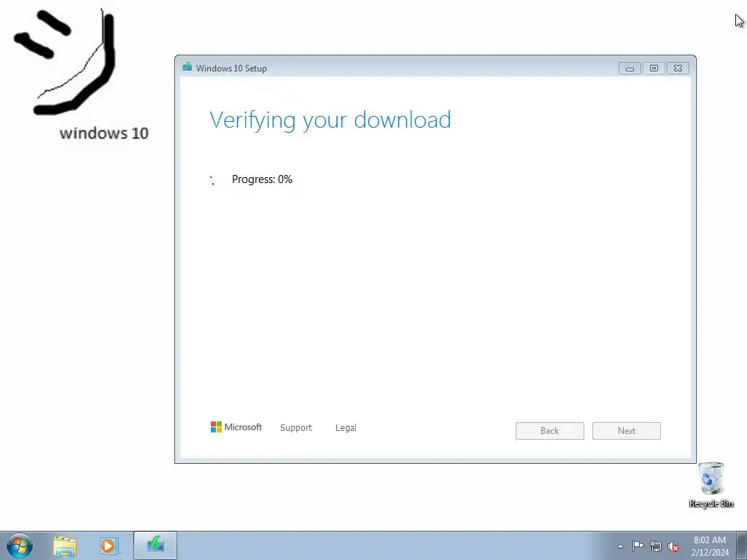This screenshot has height=560, width=747.
Task: Show hidden tray icons arrow
Action: [620, 546]
